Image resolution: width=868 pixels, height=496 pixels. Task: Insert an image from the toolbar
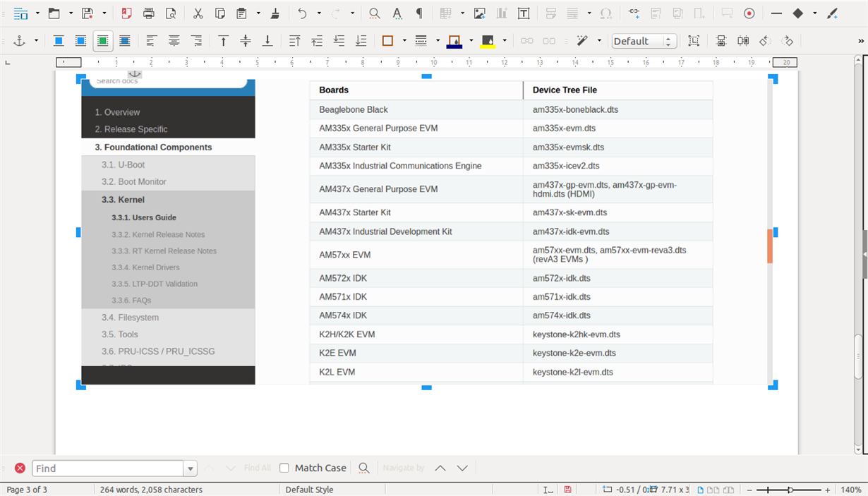[x=480, y=13]
